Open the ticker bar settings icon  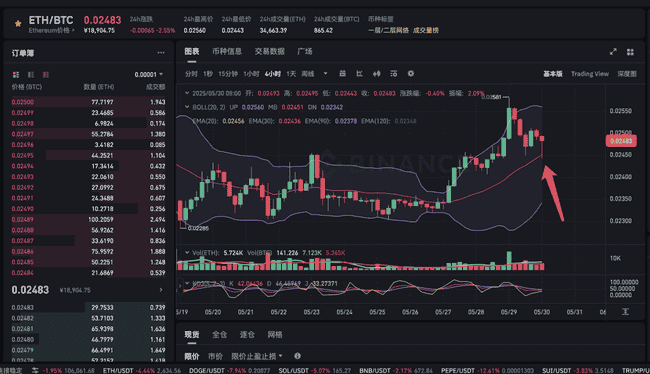(35, 370)
